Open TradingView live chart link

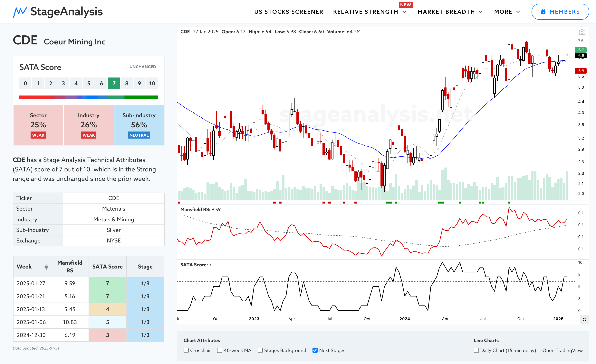[562, 350]
